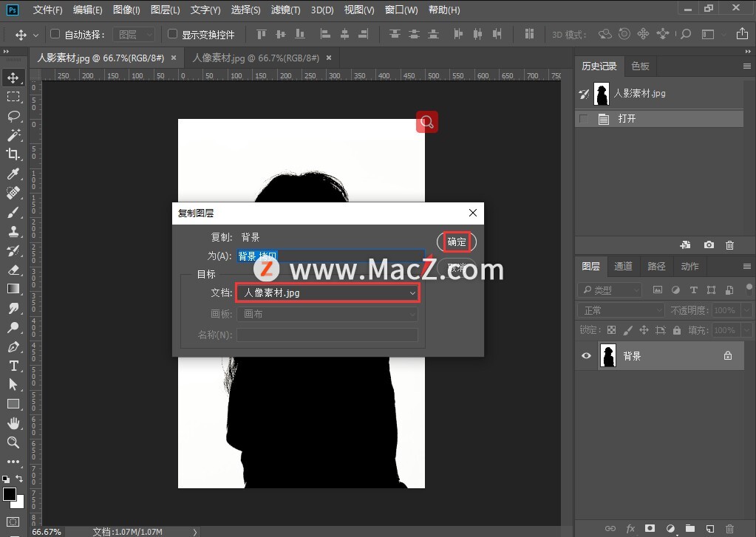Enable the 自动选择 checkbox
Screen dimensions: 756x537
tap(55, 34)
